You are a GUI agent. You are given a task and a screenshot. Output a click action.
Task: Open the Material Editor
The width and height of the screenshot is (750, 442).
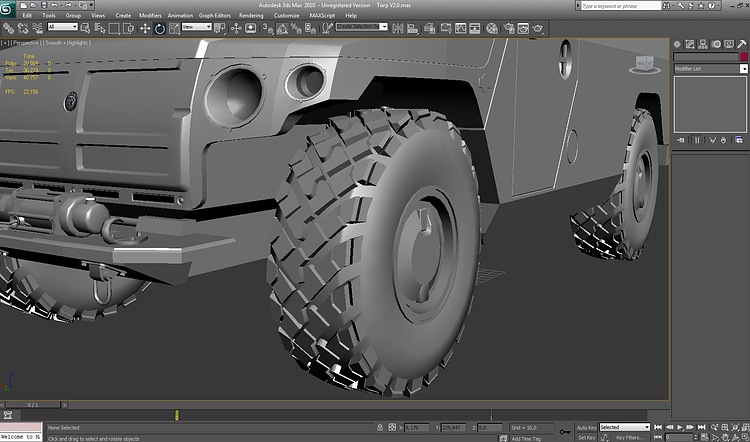coord(492,29)
